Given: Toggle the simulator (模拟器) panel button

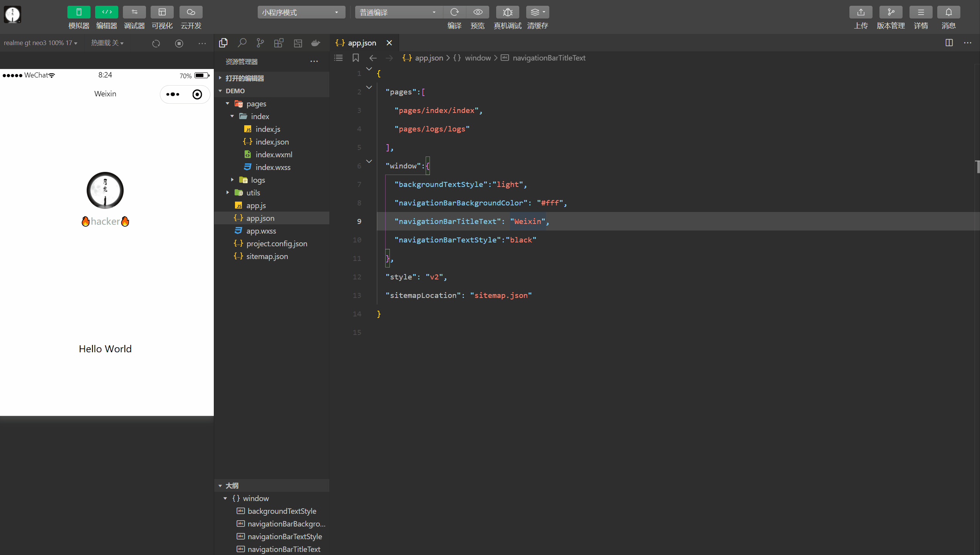Looking at the screenshot, I should click(x=79, y=12).
